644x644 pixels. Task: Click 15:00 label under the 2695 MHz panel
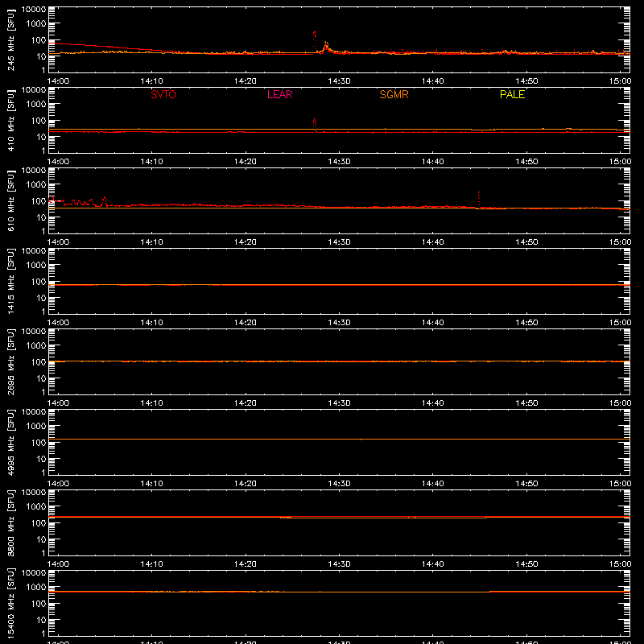coord(620,403)
